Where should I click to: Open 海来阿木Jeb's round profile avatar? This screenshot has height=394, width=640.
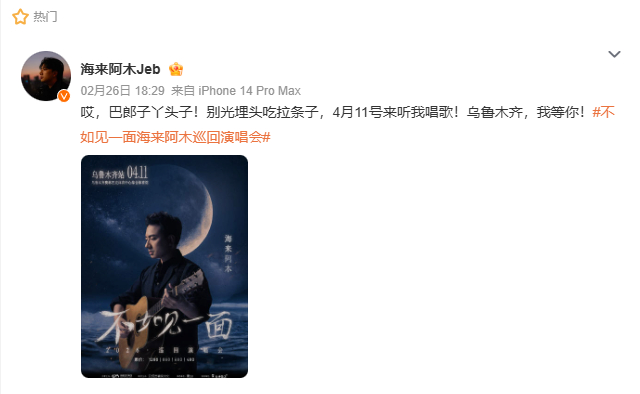[x=46, y=76]
